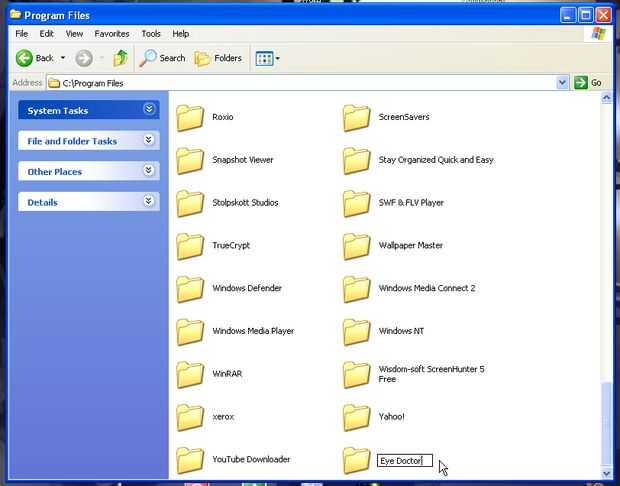
Task: Click the Windows Defender folder name
Action: click(x=247, y=288)
